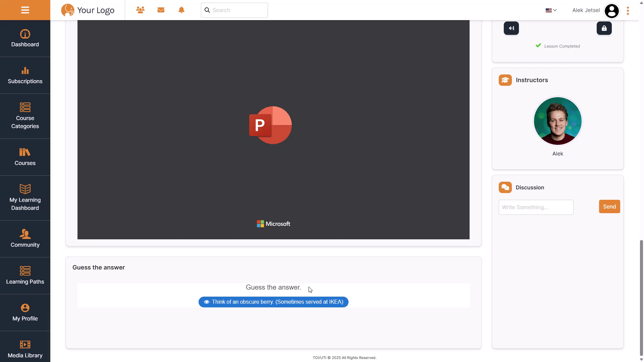Focus the header Search field
Screen dimensions: 644x362
tap(234, 10)
